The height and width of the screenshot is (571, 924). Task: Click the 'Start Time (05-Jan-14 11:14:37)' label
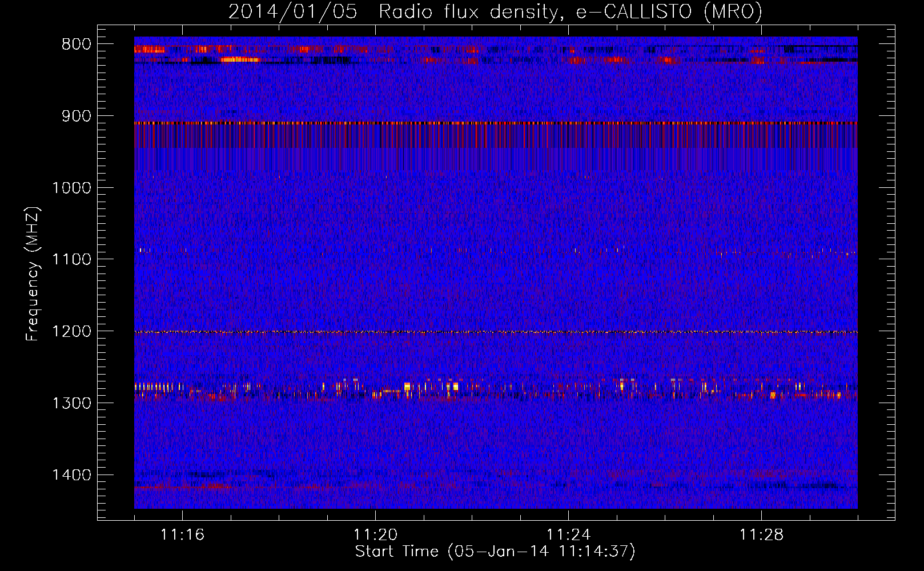pyautogui.click(x=495, y=552)
